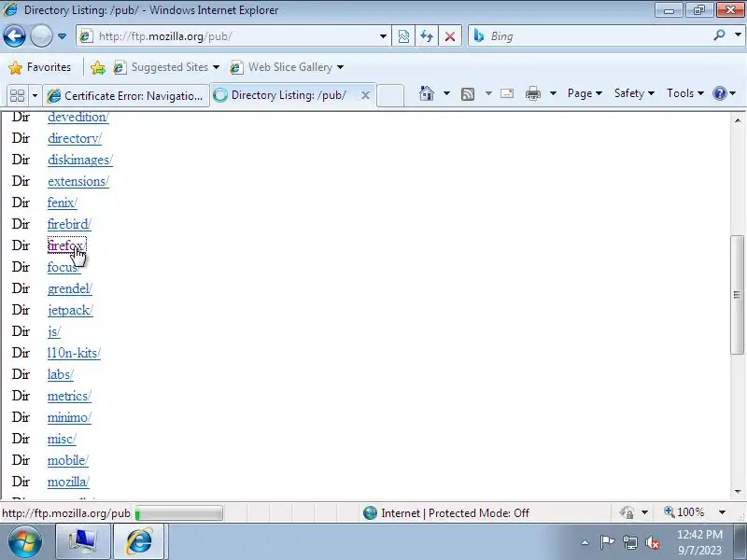Click the Internet Explorer taskbar icon
This screenshot has width=747, height=560.
(139, 541)
